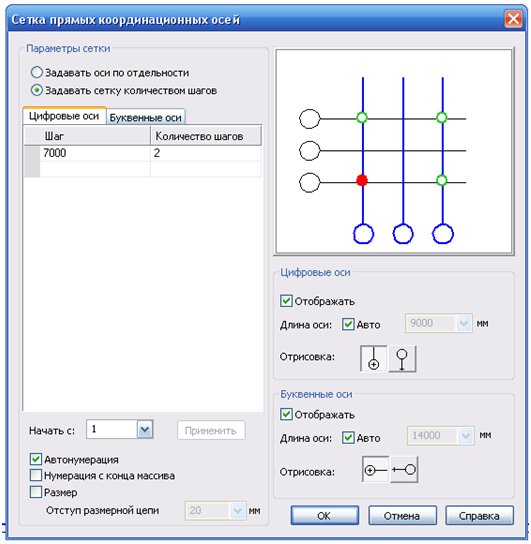Toggle 'Авто' length for Буквенные оси
This screenshot has height=544, width=531.
pos(348,437)
